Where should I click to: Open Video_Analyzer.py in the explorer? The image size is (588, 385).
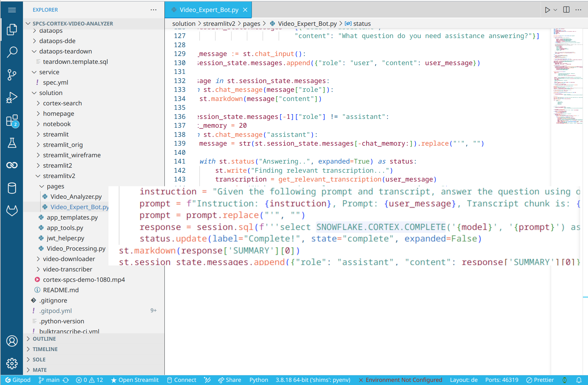pos(76,197)
